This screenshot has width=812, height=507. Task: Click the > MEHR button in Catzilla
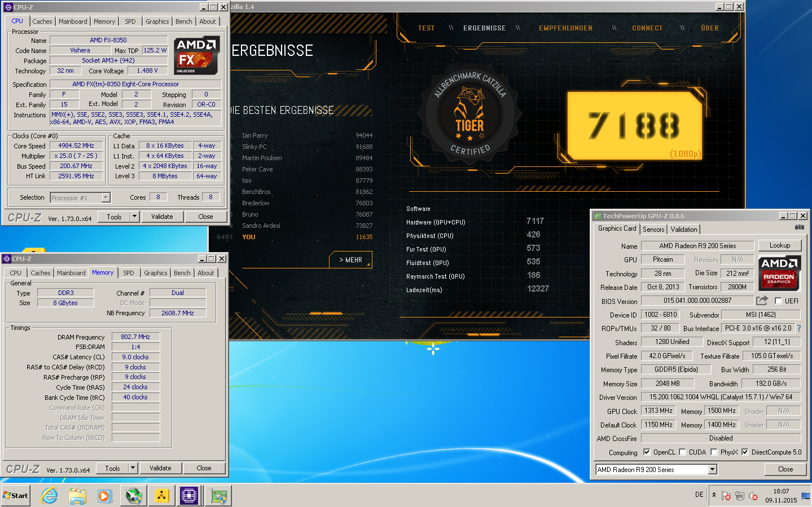pyautogui.click(x=350, y=259)
